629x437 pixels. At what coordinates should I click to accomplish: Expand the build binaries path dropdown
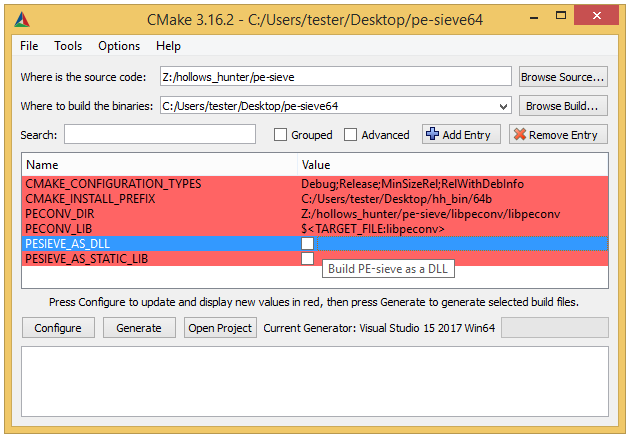pos(503,106)
